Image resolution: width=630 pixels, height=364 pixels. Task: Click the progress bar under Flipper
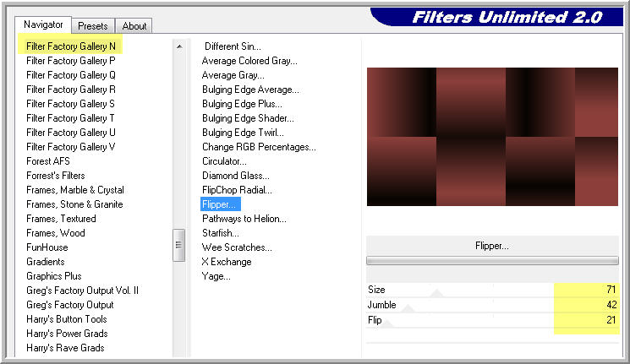tap(492, 261)
